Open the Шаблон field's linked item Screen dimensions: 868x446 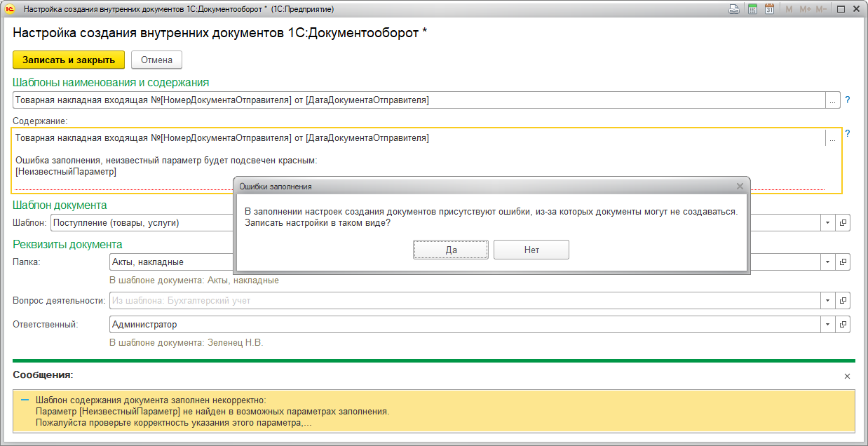[x=843, y=223]
